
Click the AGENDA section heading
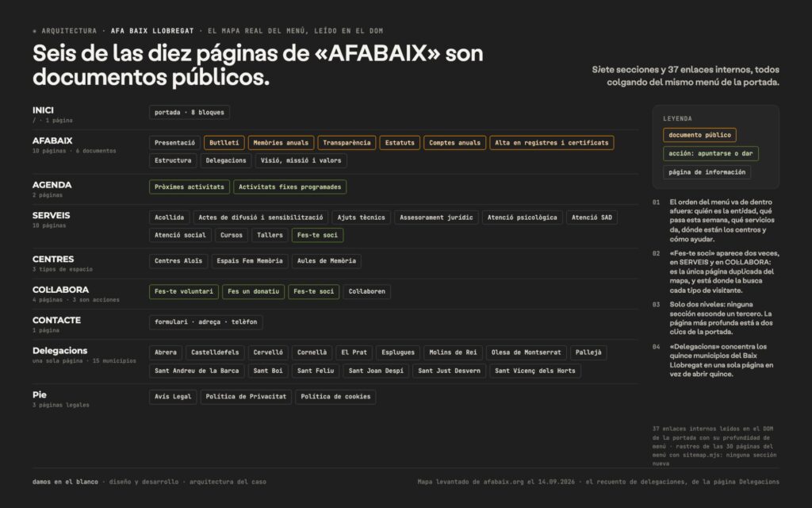[52, 185]
